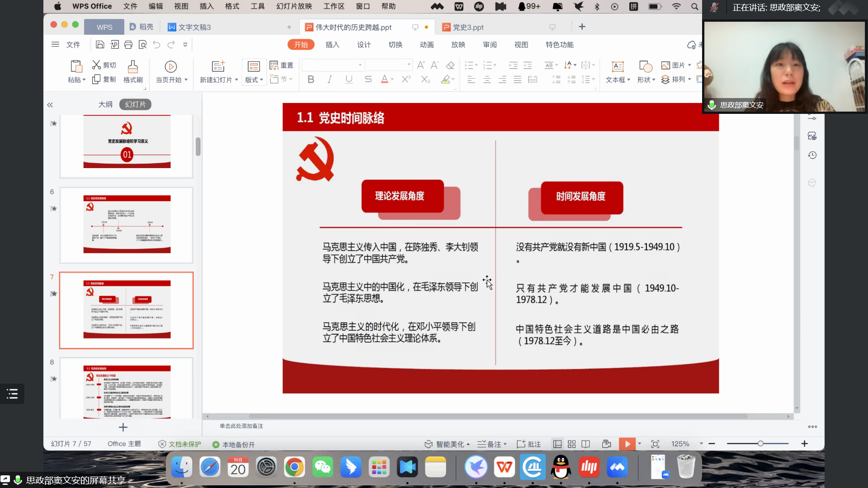
Task: Open Google Chrome from the Dock
Action: tap(294, 467)
